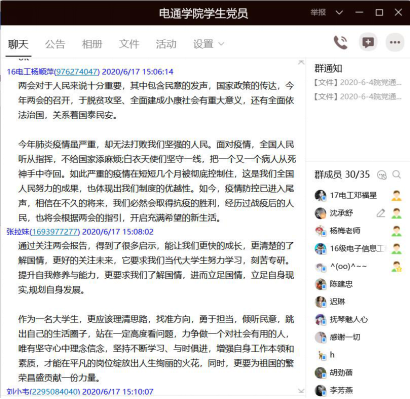Start a group voice call
The width and height of the screenshot is (410, 399).
tap(340, 43)
